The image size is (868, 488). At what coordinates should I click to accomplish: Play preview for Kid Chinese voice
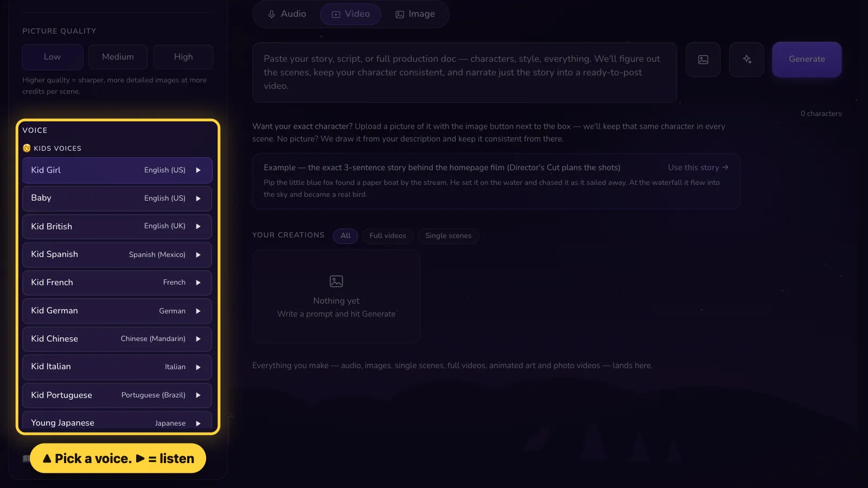(x=198, y=339)
